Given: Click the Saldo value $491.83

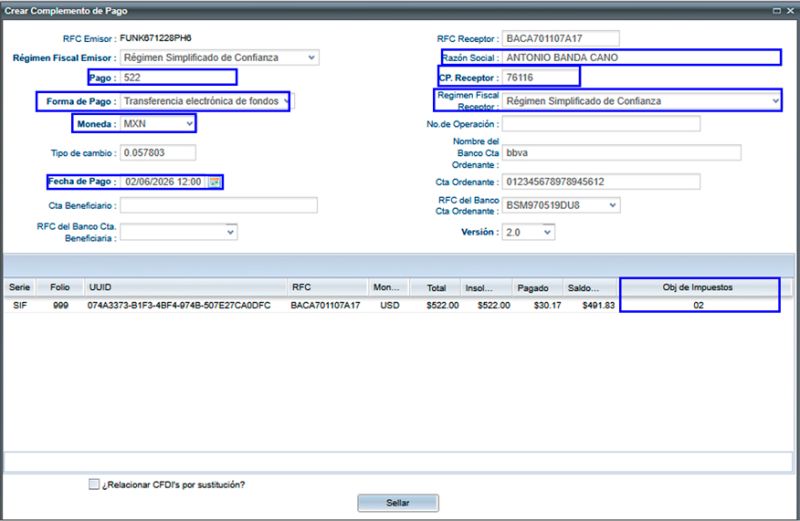Looking at the screenshot, I should pyautogui.click(x=598, y=305).
